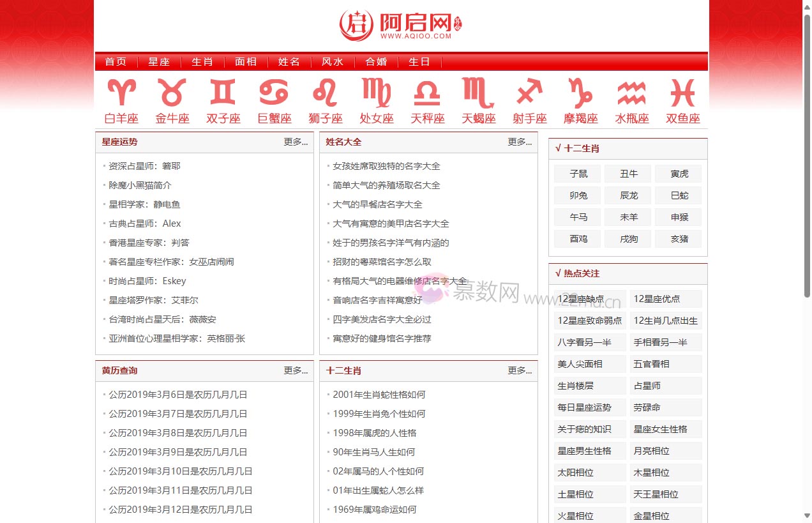
Task: Open the Sagittarius (射手座) archer icon
Action: [529, 93]
